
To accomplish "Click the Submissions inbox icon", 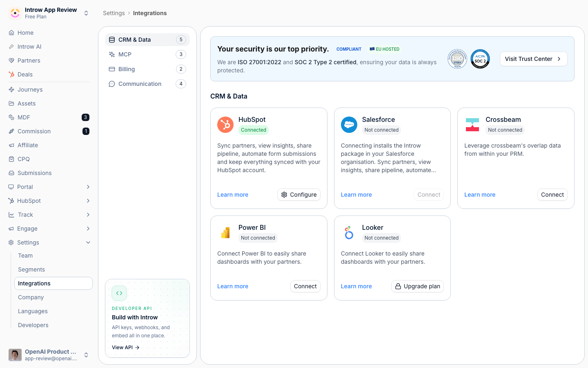I will click(11, 173).
